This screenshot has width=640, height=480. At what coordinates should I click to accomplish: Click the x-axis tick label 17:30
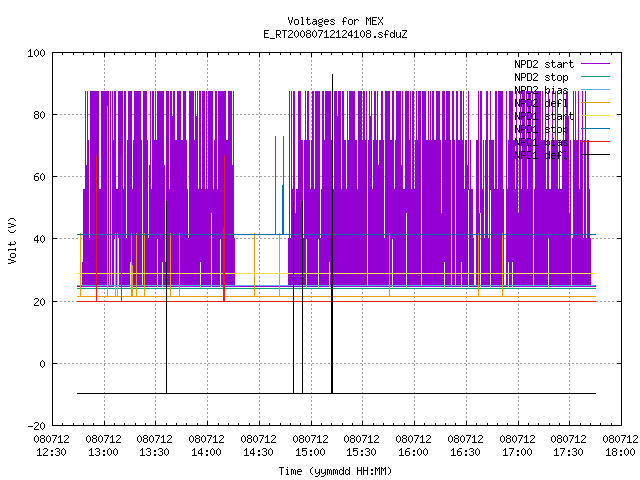[568, 452]
